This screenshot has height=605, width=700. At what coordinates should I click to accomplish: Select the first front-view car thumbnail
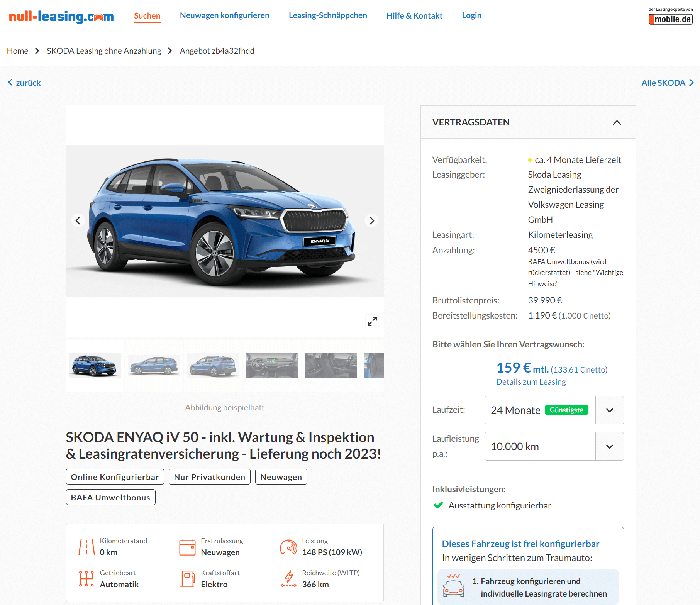95,366
